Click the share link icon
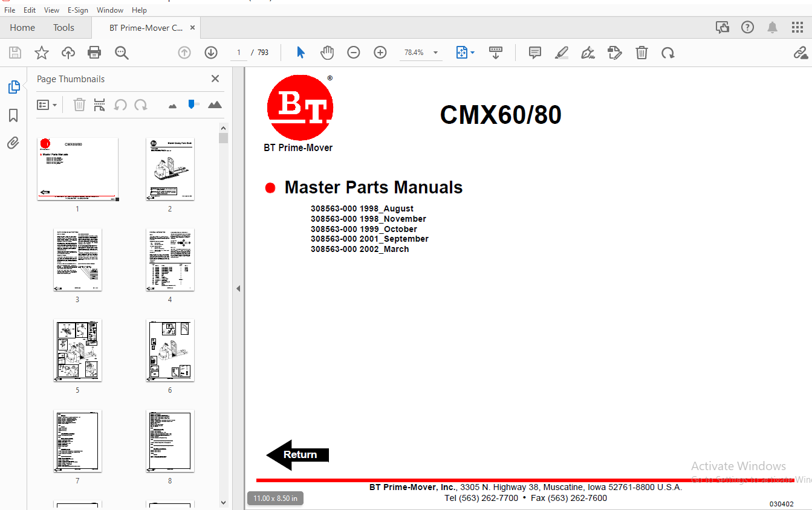Viewport: 812px width, 510px height. [x=801, y=53]
